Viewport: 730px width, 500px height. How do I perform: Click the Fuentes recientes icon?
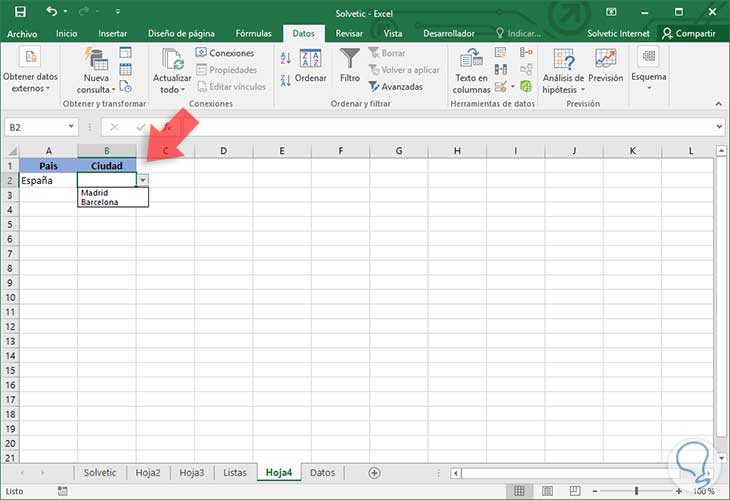click(x=126, y=86)
